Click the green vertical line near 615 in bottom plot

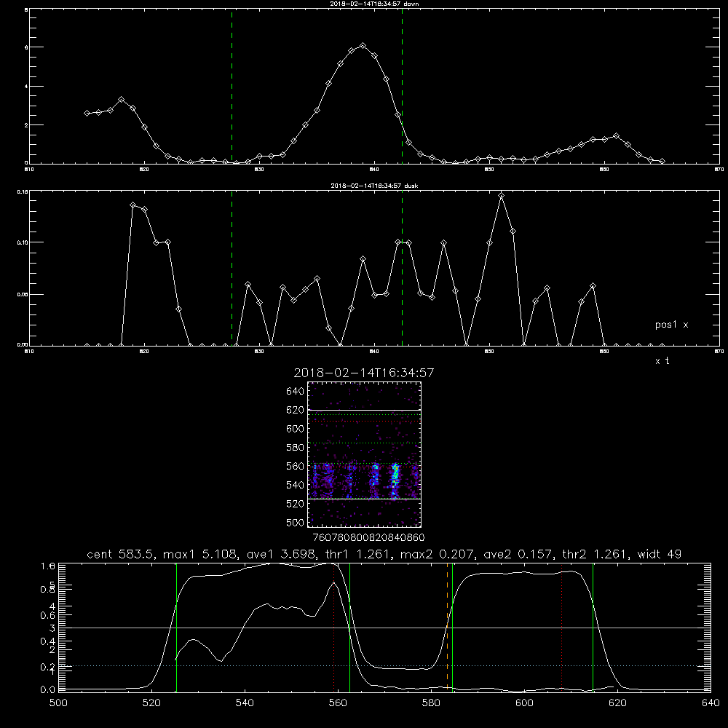[x=593, y=627]
